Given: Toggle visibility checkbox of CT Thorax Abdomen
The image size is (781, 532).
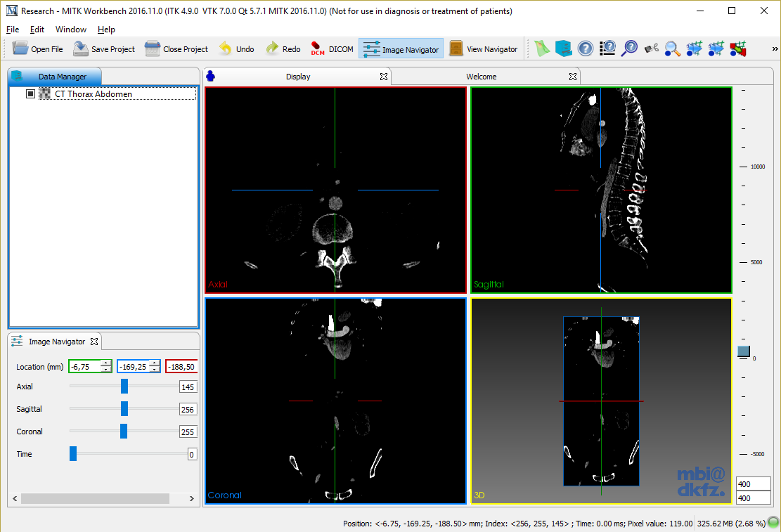Looking at the screenshot, I should click(x=30, y=93).
